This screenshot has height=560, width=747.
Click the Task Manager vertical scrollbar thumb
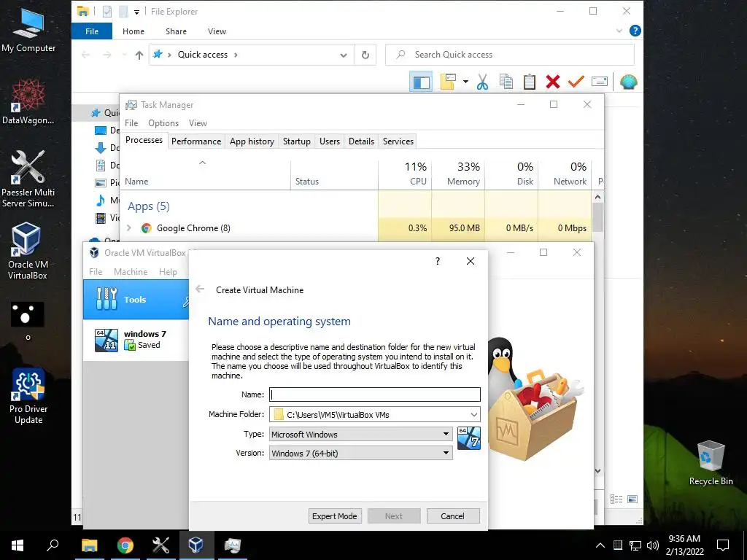tap(597, 217)
